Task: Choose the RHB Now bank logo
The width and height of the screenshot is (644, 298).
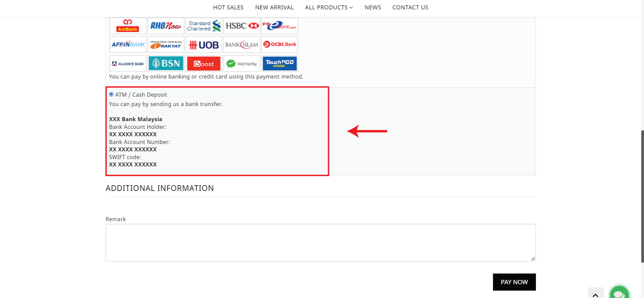Action: (166, 26)
